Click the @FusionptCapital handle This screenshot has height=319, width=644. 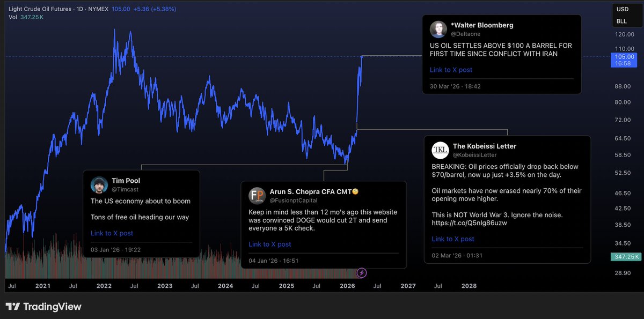pos(295,201)
